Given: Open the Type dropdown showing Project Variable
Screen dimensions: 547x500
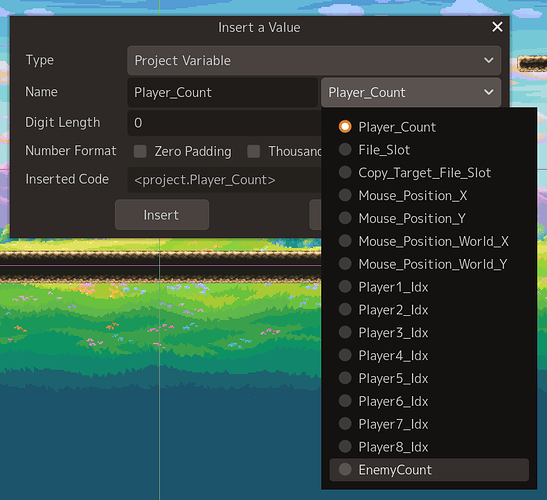Looking at the screenshot, I should (314, 60).
